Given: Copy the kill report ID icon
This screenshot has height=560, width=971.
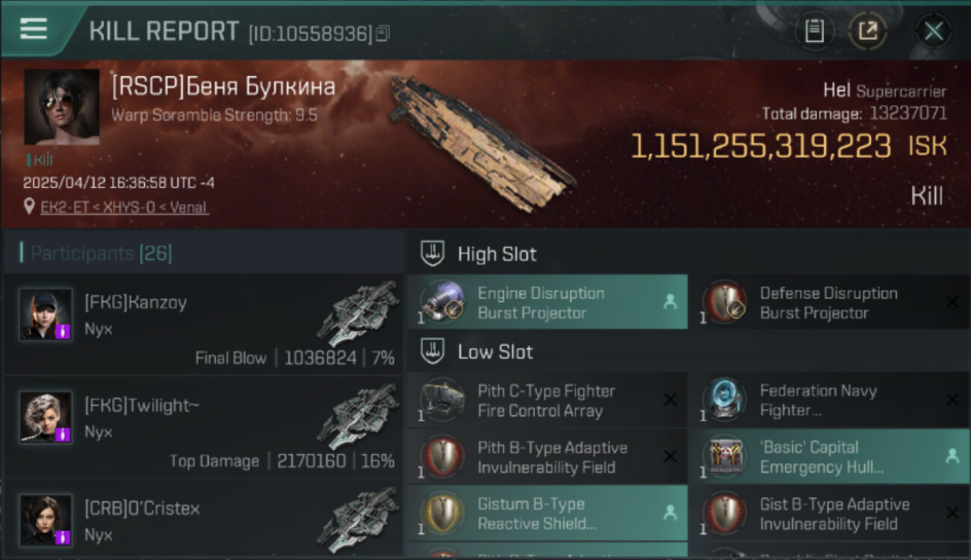Looking at the screenshot, I should click(382, 33).
